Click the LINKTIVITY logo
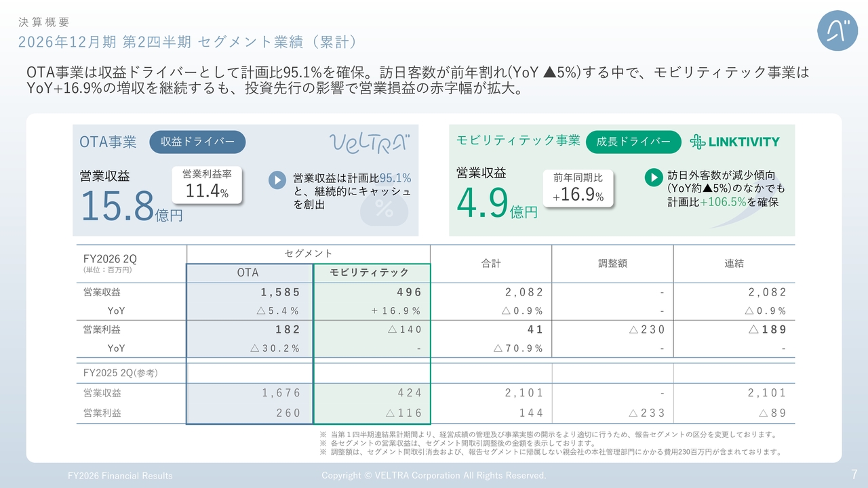This screenshot has width=868, height=488. pyautogui.click(x=734, y=142)
